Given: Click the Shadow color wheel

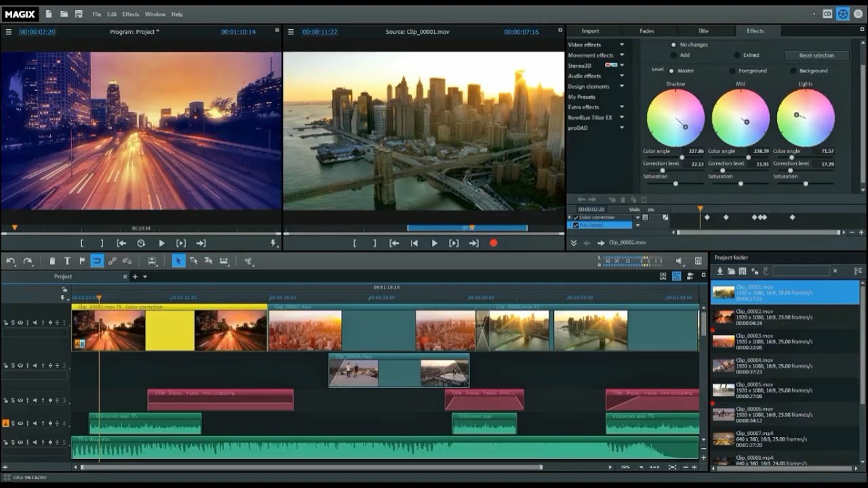Looking at the screenshot, I should [x=675, y=117].
